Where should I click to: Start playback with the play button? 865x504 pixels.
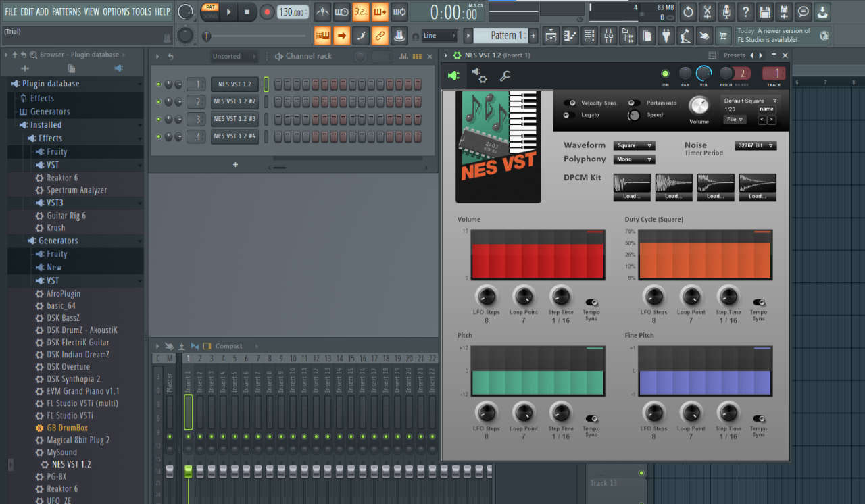(x=229, y=11)
